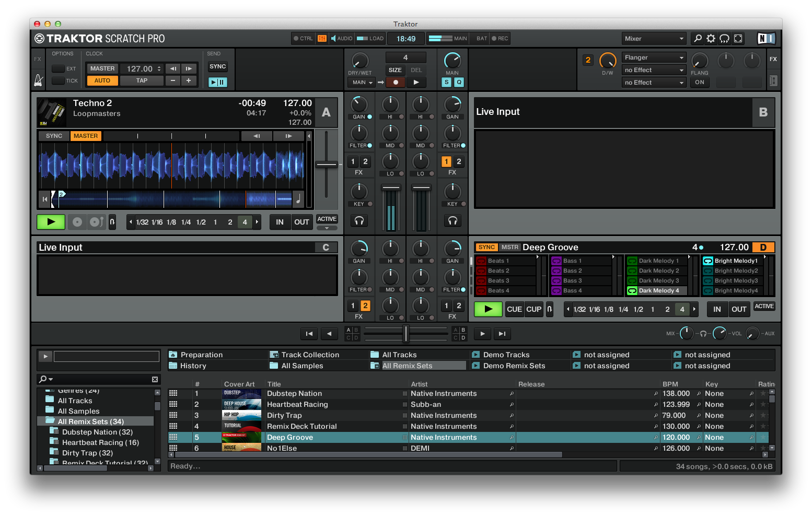
Task: Toggle Deck A SYNC button
Action: click(x=54, y=136)
